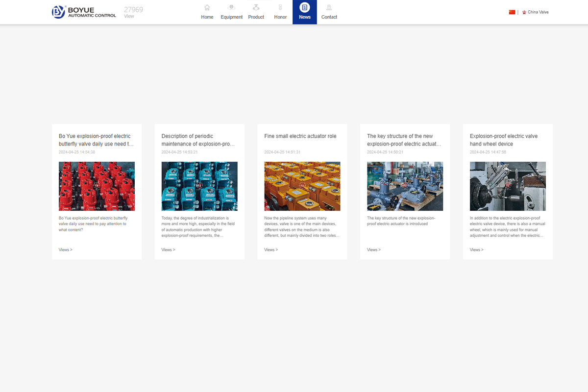Open the China Valve link
588x392 pixels.
tap(538, 12)
